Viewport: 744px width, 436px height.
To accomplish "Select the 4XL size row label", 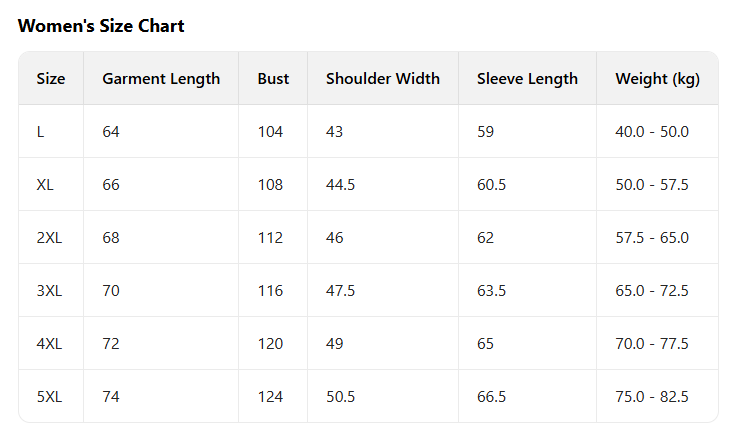I will click(49, 344).
